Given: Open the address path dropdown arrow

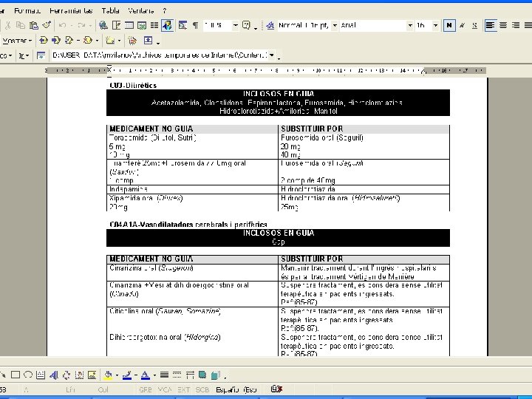Looking at the screenshot, I should click(x=272, y=55).
